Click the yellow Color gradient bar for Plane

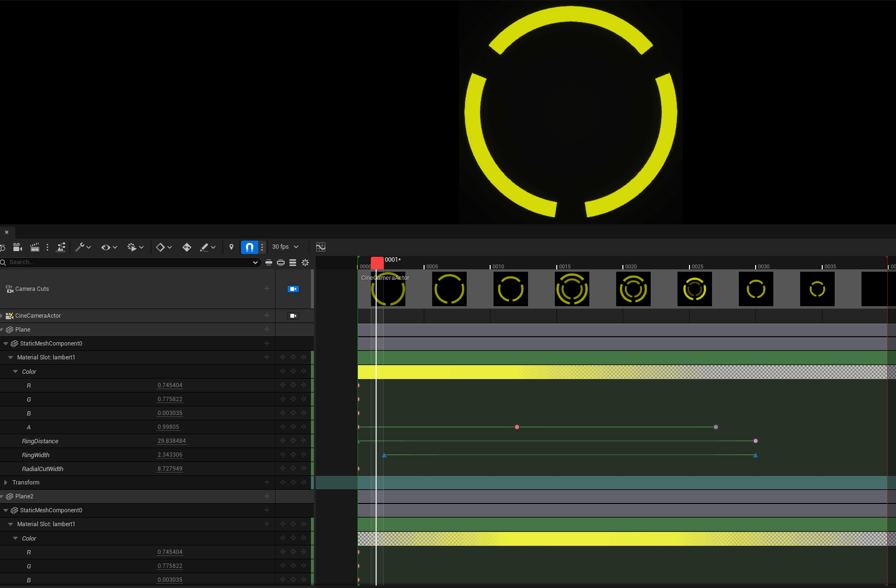(479, 372)
